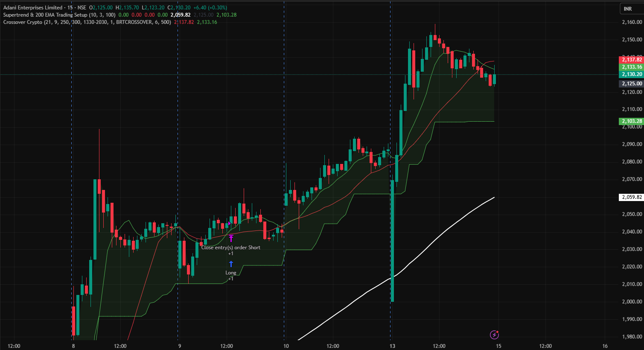Click the teal 2,130.20 current price label
Viewport: 644px width, 350px height.
tap(631, 74)
